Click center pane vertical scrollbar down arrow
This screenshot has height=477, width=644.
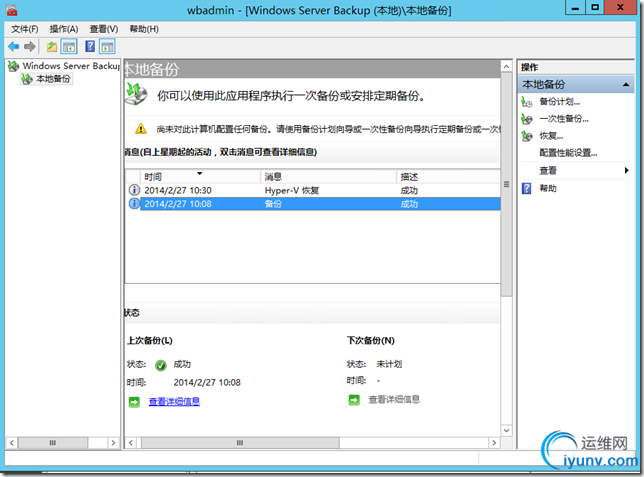tap(506, 431)
